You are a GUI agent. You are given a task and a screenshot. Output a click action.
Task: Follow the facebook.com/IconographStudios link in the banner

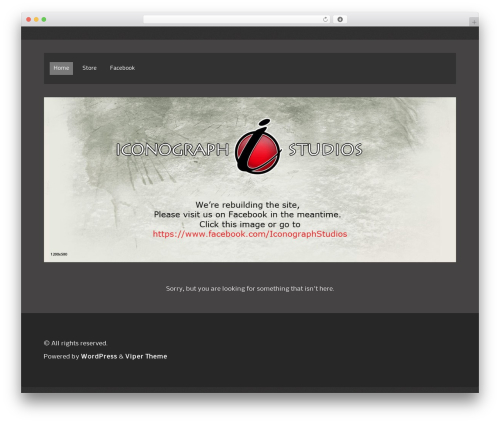point(250,234)
